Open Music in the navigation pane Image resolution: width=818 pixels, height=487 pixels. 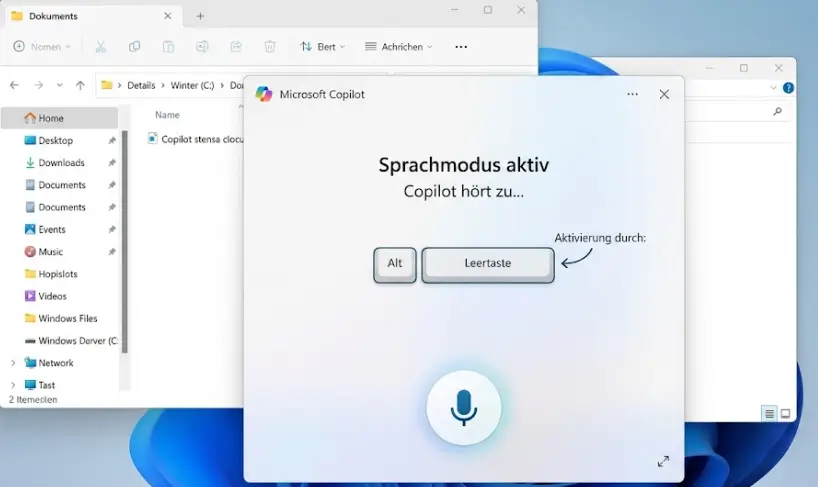50,252
